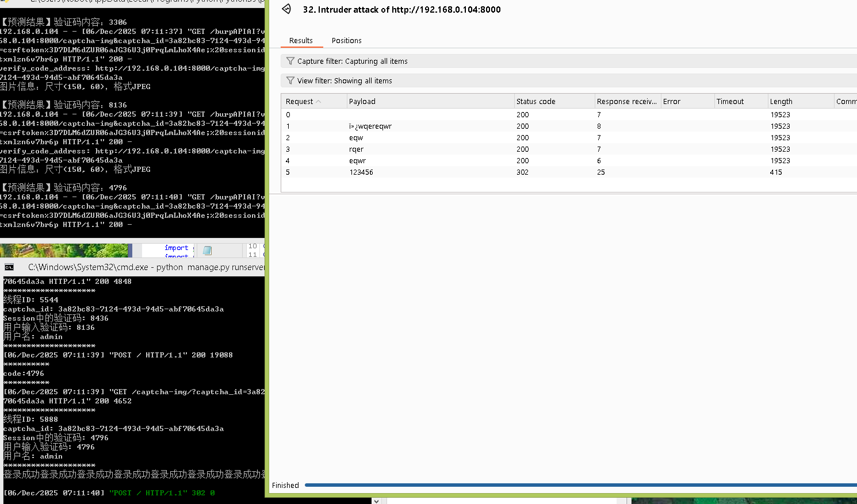The height and width of the screenshot is (504, 857).
Task: Click the scrollbar down arrow below console
Action: coord(376,501)
